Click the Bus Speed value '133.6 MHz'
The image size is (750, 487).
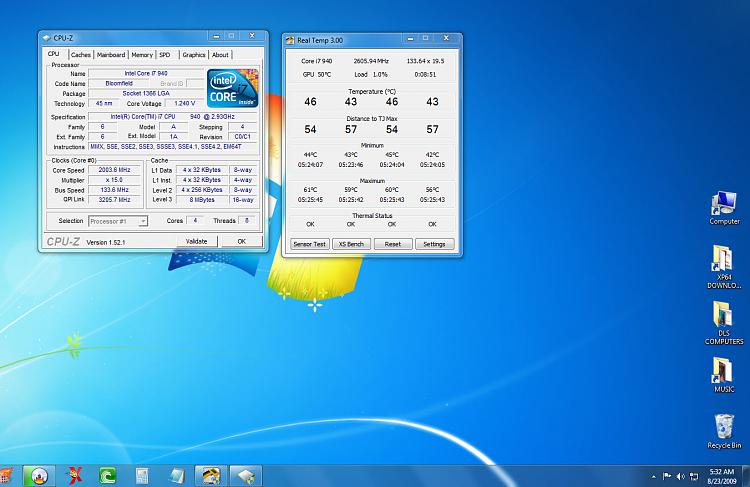(x=114, y=190)
